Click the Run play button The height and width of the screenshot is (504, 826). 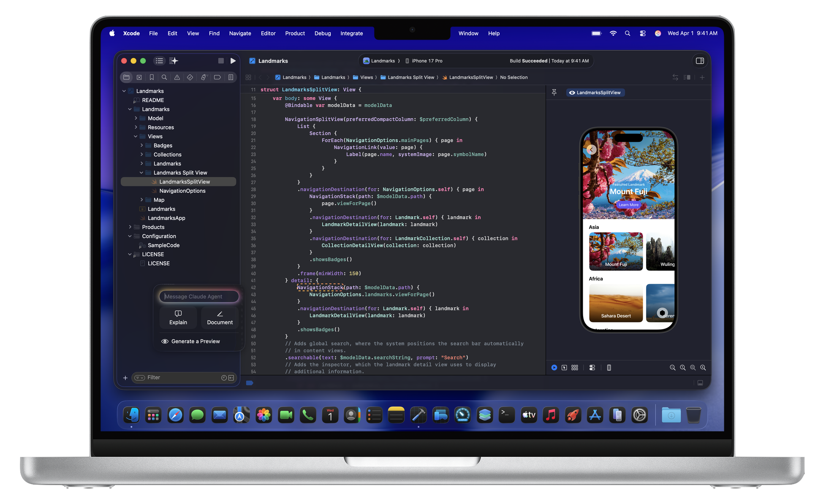[234, 61]
